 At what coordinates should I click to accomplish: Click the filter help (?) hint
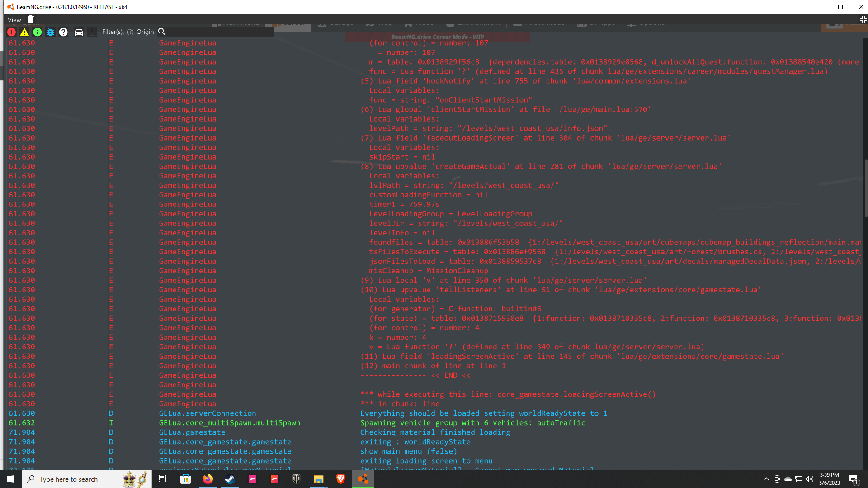pos(130,32)
